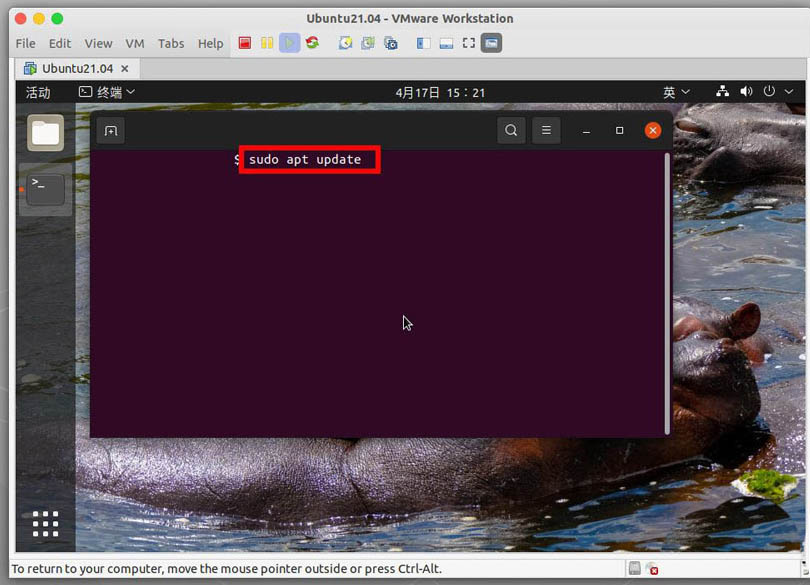Take a snapshot of the virtual machine
This screenshot has height=585, width=810.
coord(345,43)
